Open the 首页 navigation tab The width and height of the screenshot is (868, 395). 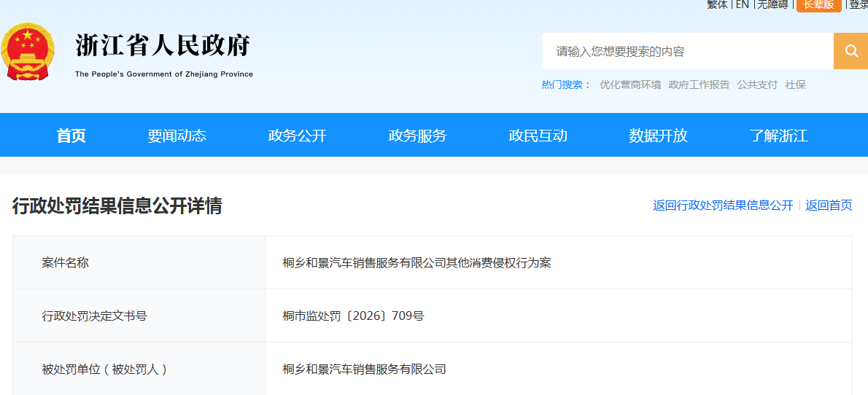71,136
